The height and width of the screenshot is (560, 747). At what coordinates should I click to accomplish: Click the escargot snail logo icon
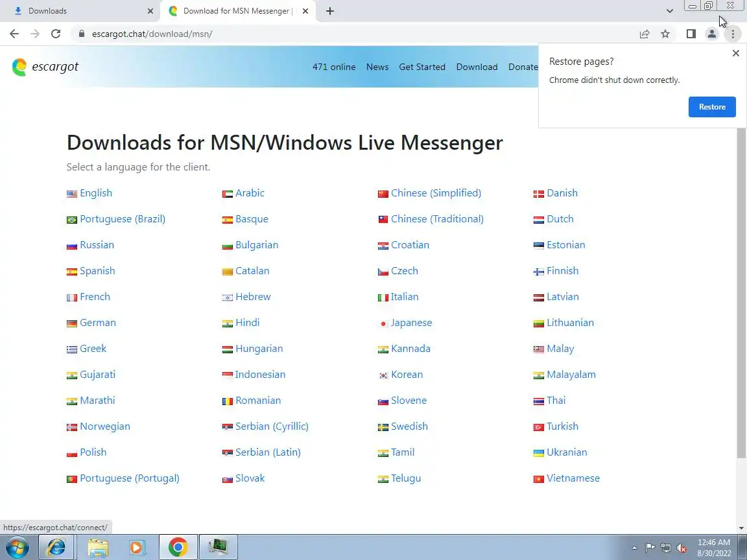[19, 67]
